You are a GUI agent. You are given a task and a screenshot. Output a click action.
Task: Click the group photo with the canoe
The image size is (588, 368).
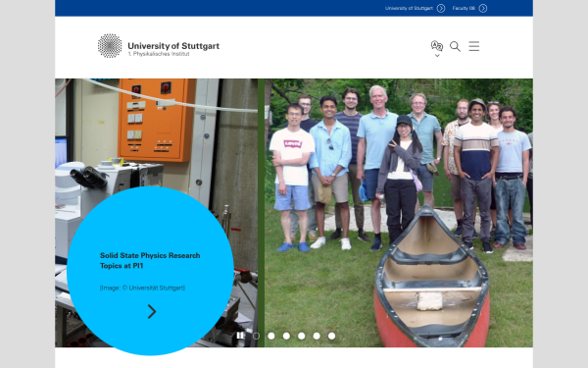click(399, 213)
